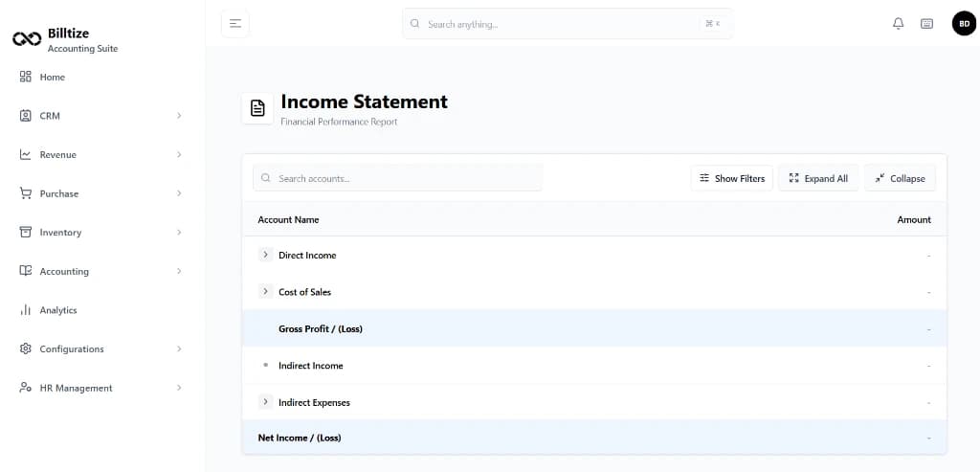980x472 pixels.
Task: Toggle the sidebar with the hamburger button
Action: pos(235,24)
